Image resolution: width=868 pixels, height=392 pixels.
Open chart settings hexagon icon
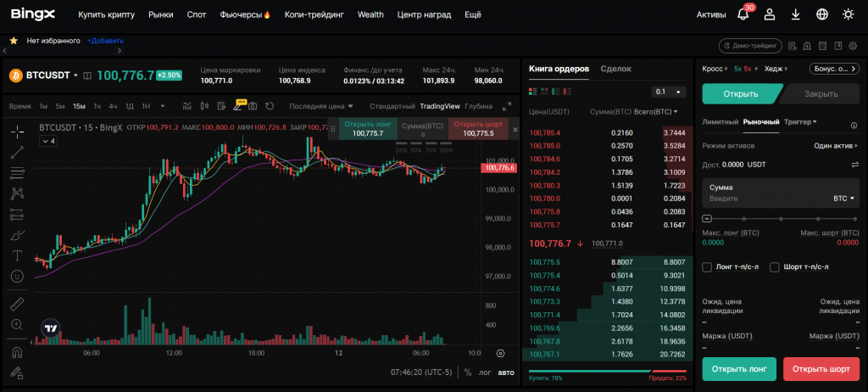pos(500,353)
